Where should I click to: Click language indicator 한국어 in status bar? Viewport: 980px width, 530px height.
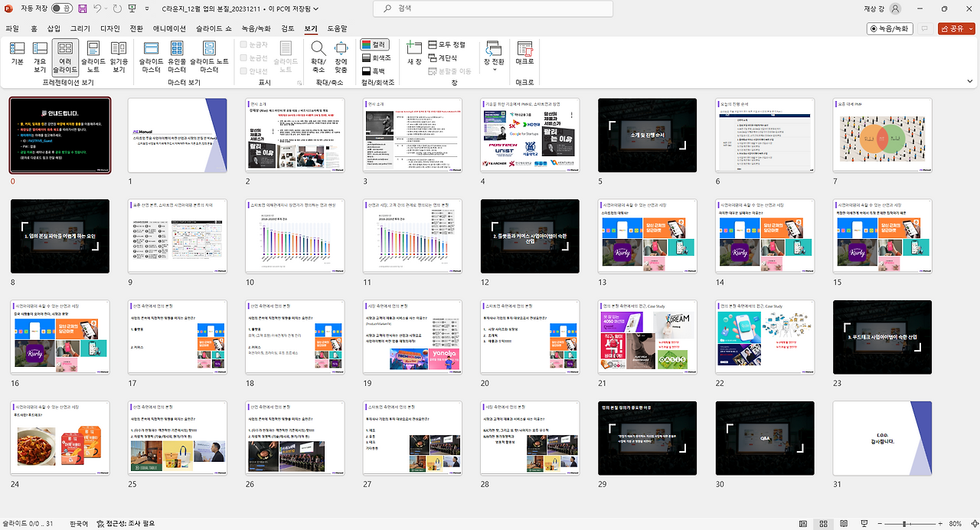click(78, 524)
